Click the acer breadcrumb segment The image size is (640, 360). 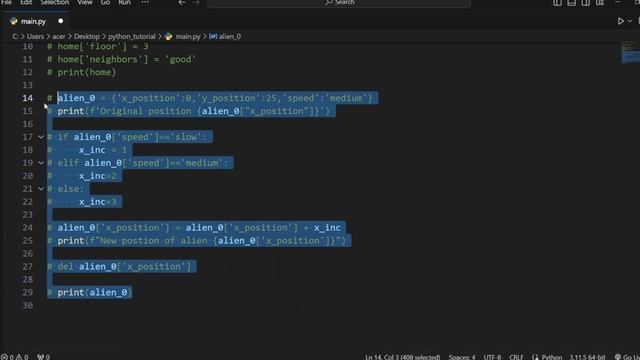[59, 36]
